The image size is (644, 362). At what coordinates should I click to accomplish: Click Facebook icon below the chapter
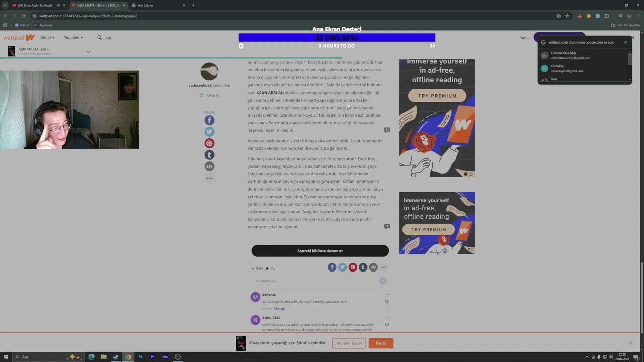coord(332,267)
